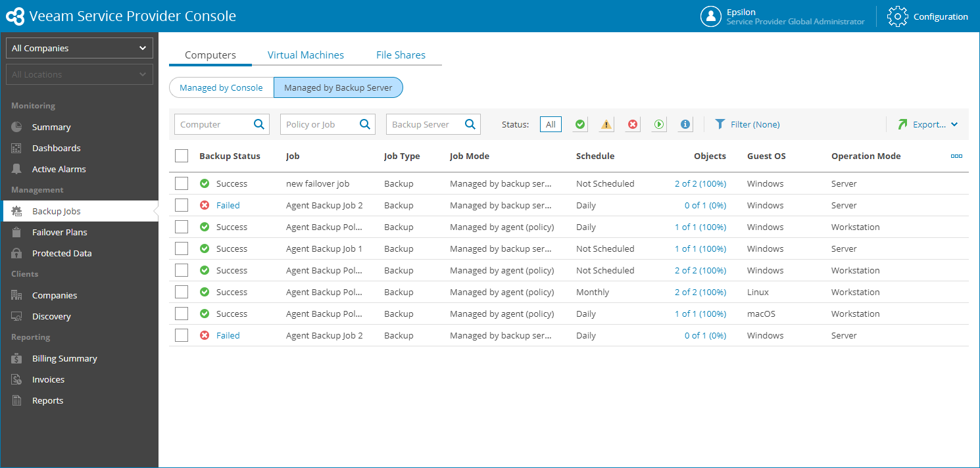
Task: Open the first Failed status link
Action: pyautogui.click(x=228, y=205)
